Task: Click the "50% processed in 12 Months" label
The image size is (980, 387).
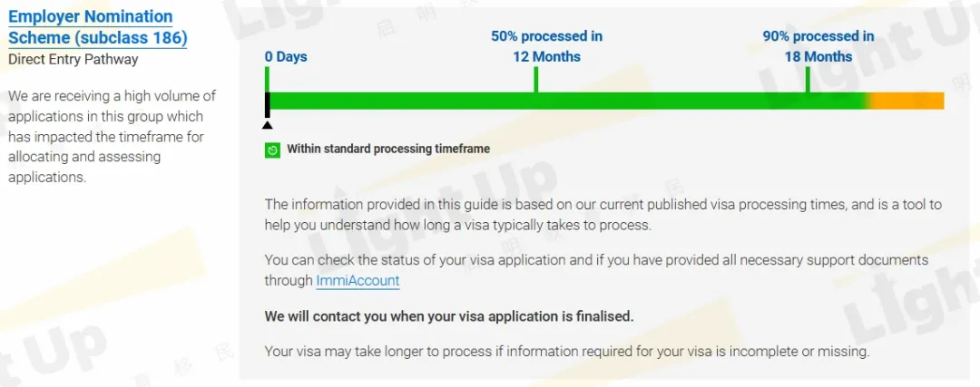Action: [547, 47]
